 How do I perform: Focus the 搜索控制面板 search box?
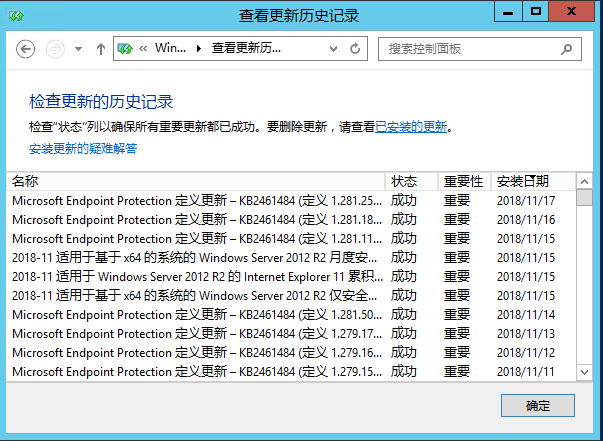480,49
